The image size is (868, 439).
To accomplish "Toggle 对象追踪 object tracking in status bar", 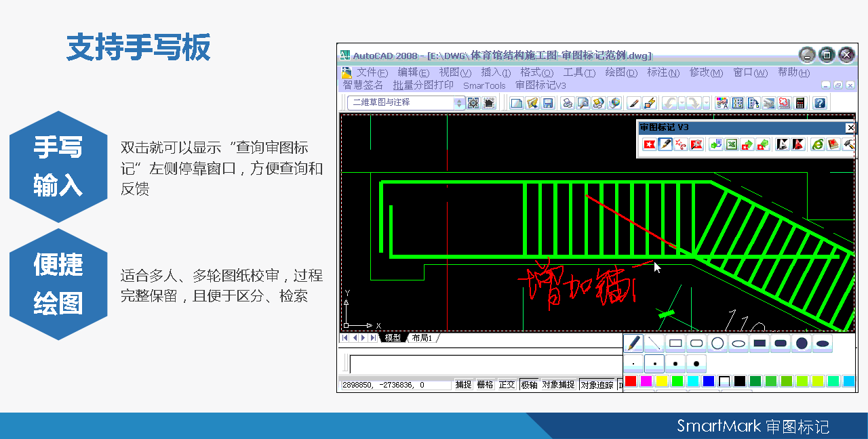I will tap(597, 385).
